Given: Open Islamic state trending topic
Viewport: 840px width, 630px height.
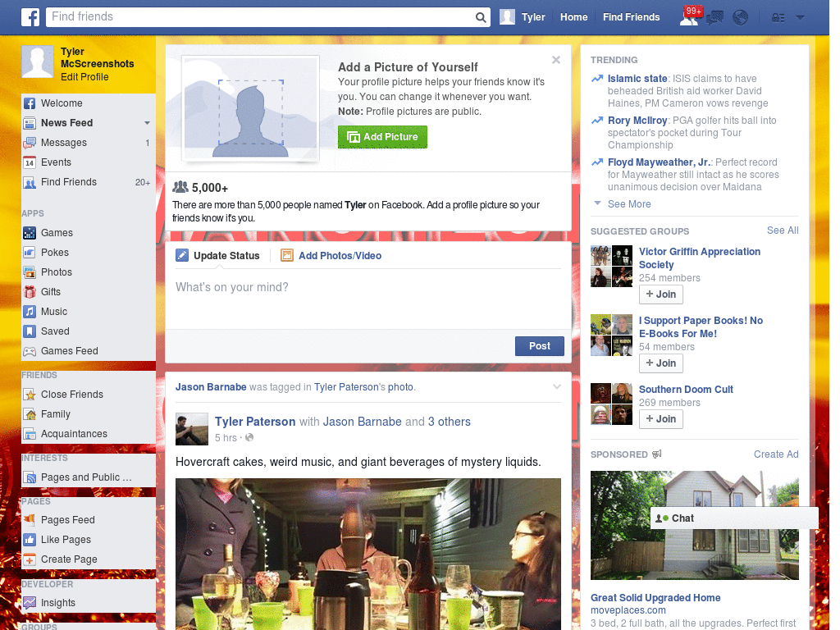Looking at the screenshot, I should click(x=637, y=79).
